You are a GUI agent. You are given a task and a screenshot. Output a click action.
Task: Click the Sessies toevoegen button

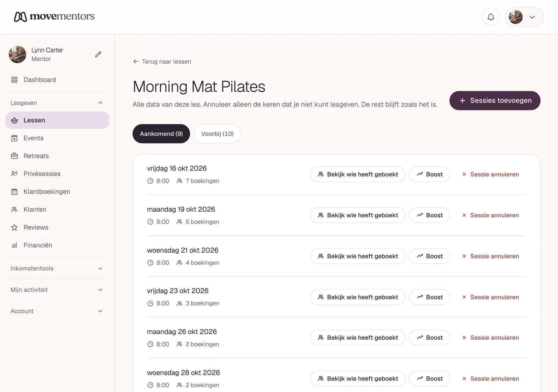(495, 101)
